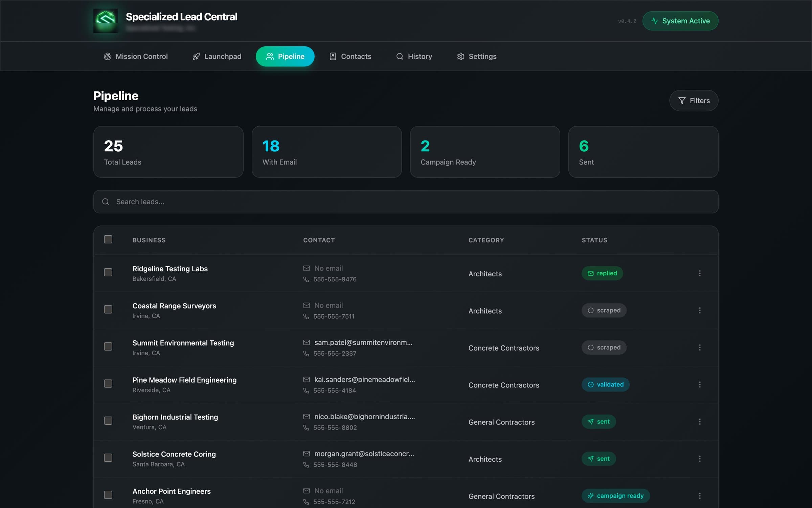Open the Filters panel

click(694, 101)
